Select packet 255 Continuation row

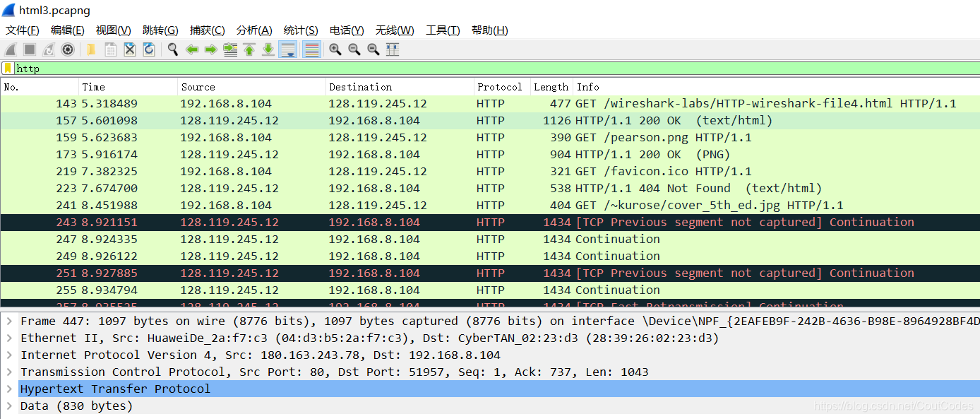click(x=490, y=290)
